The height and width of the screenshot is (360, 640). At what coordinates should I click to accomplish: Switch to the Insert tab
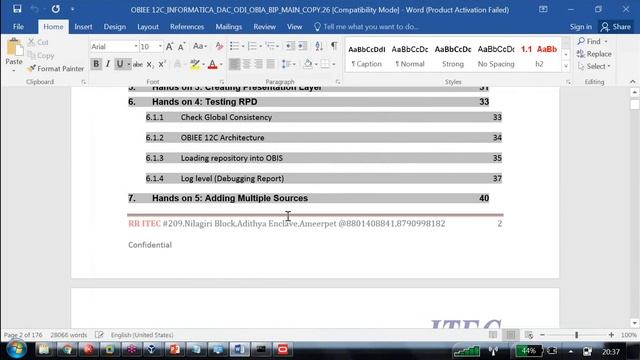point(83,27)
